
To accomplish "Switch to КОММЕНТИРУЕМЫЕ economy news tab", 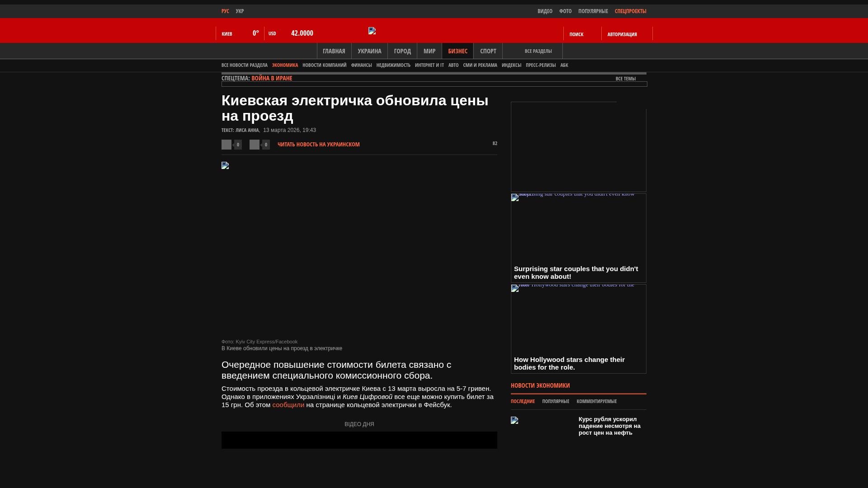I will click(596, 401).
